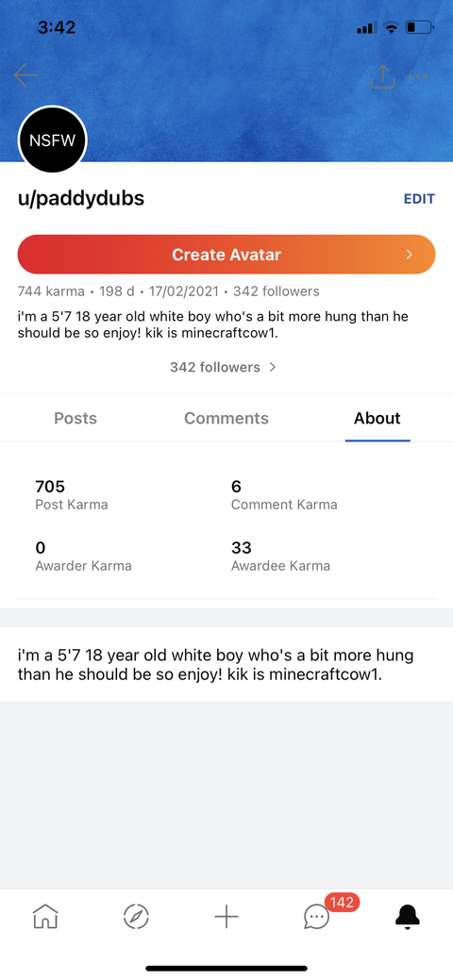Tap the Awardee Karma value 33

241,548
